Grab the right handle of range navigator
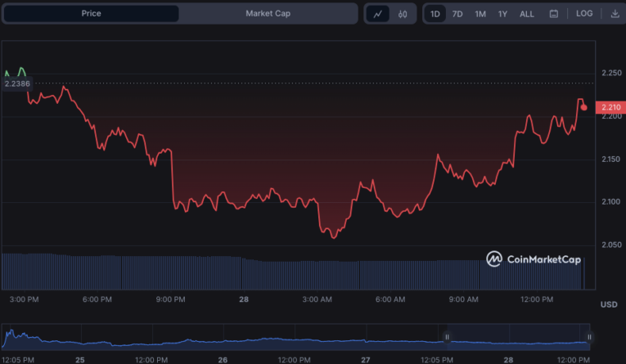Screen dimensions: 626x364 point(588,336)
